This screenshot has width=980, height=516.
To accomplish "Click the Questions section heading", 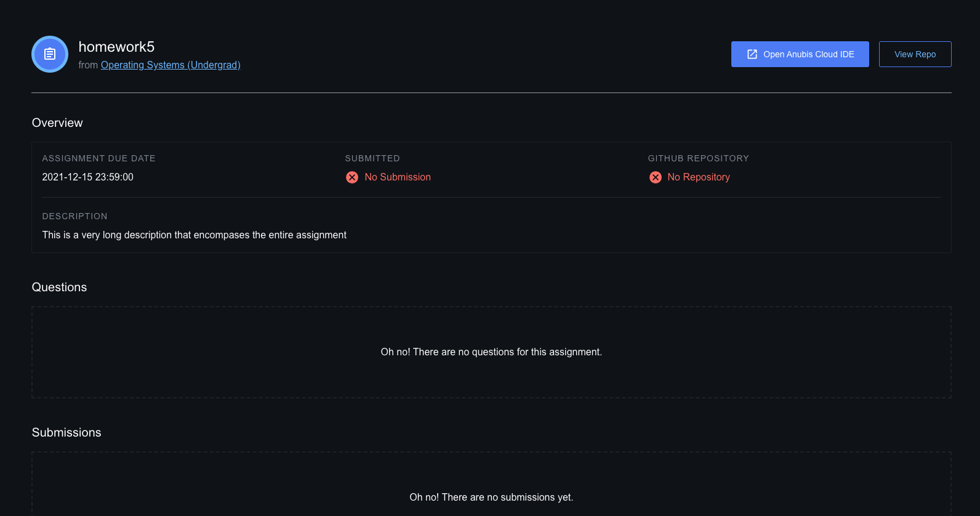I will pos(59,287).
